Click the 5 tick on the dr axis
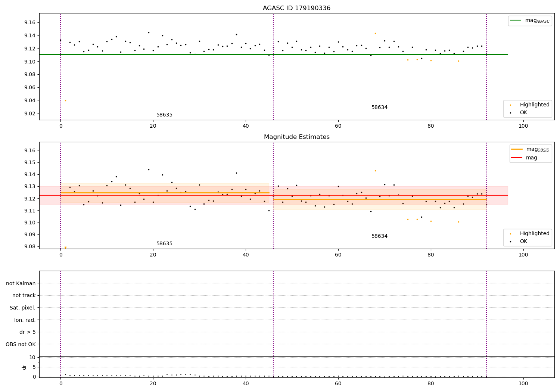Screen dimensions: 560x392 pyautogui.click(x=34, y=367)
